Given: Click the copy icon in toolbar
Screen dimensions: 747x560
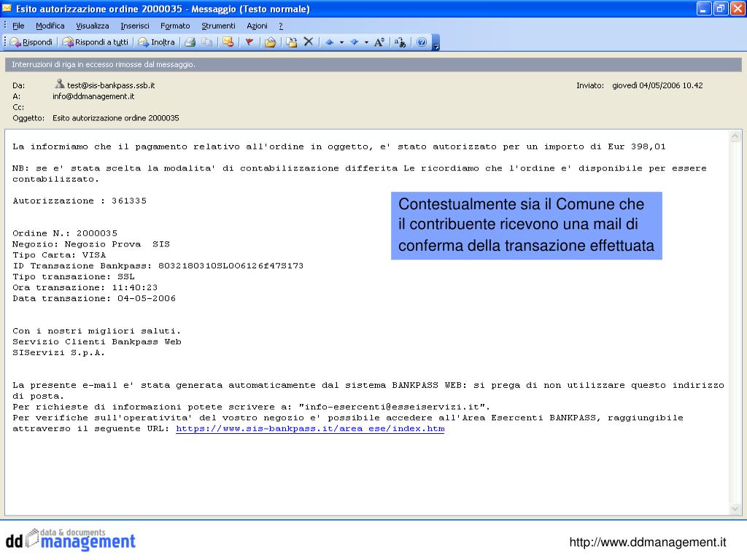Looking at the screenshot, I should coord(206,42).
